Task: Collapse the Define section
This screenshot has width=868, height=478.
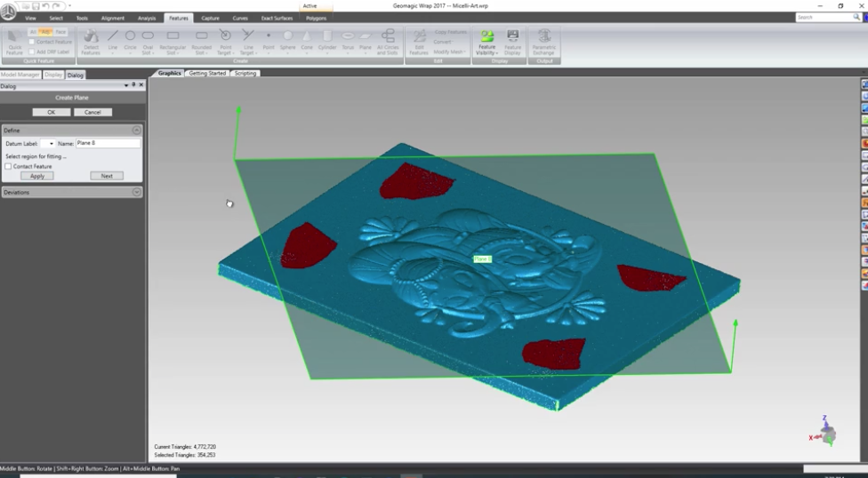Action: [x=136, y=130]
